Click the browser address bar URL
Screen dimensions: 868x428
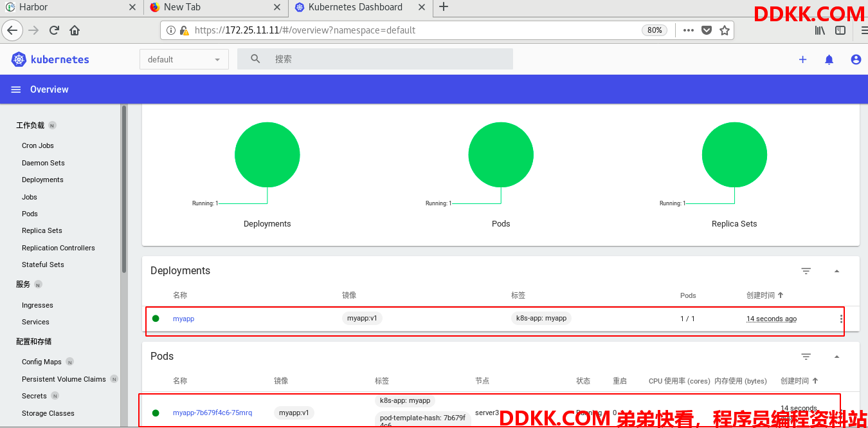pyautogui.click(x=305, y=30)
